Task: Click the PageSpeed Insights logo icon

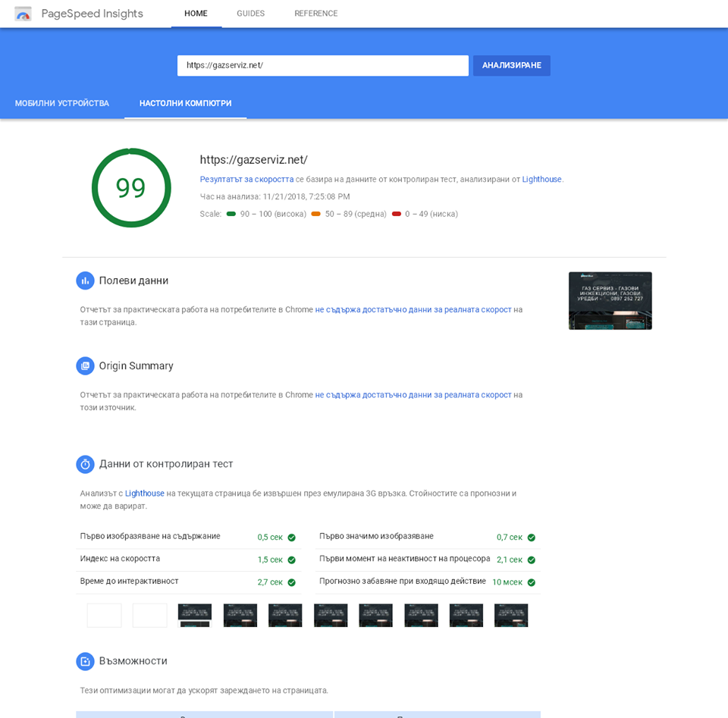Action: pyautogui.click(x=23, y=14)
